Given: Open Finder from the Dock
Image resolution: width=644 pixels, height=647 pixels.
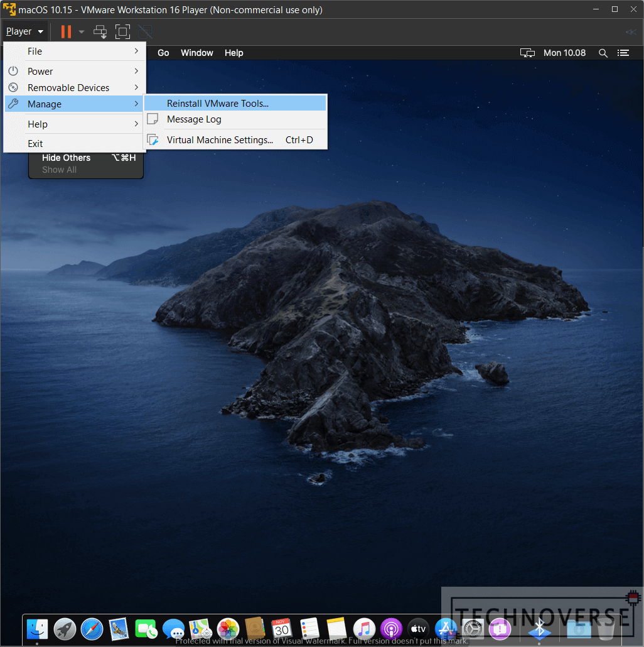Looking at the screenshot, I should [37, 629].
